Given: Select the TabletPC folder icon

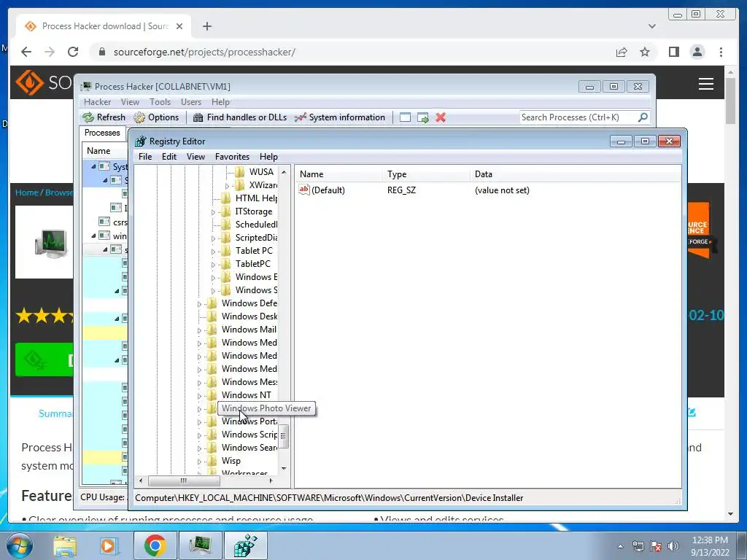Looking at the screenshot, I should tap(226, 263).
